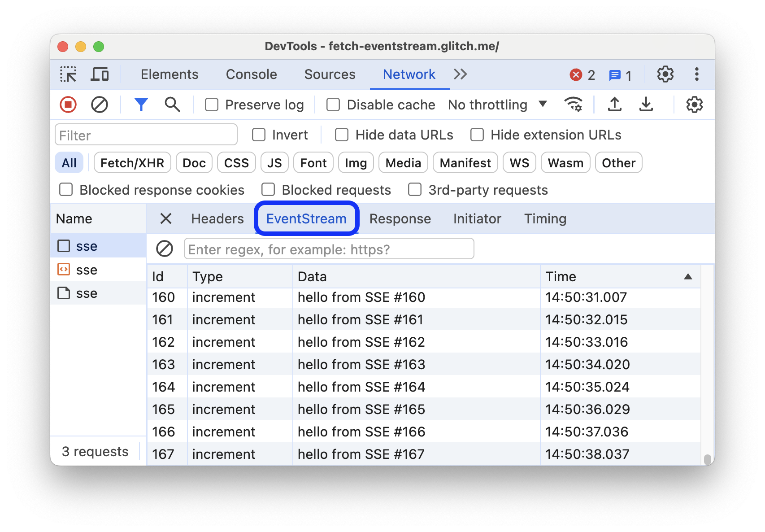Stop recording the network log

[68, 105]
